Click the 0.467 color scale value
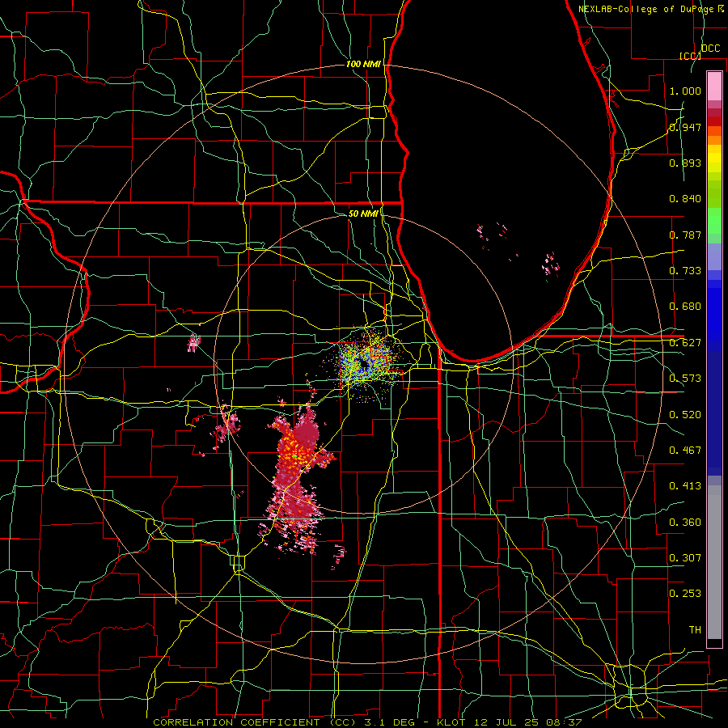 (x=685, y=451)
